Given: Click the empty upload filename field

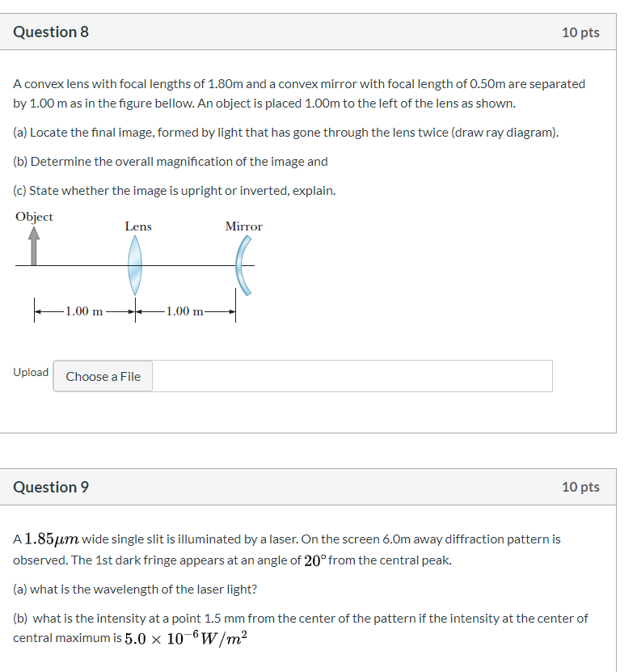Looking at the screenshot, I should [x=352, y=376].
